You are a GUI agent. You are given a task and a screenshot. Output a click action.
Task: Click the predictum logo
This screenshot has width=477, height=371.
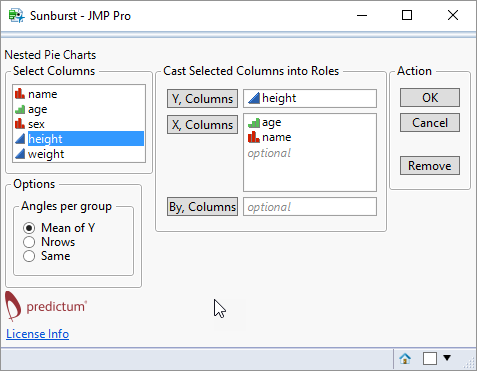point(46,306)
